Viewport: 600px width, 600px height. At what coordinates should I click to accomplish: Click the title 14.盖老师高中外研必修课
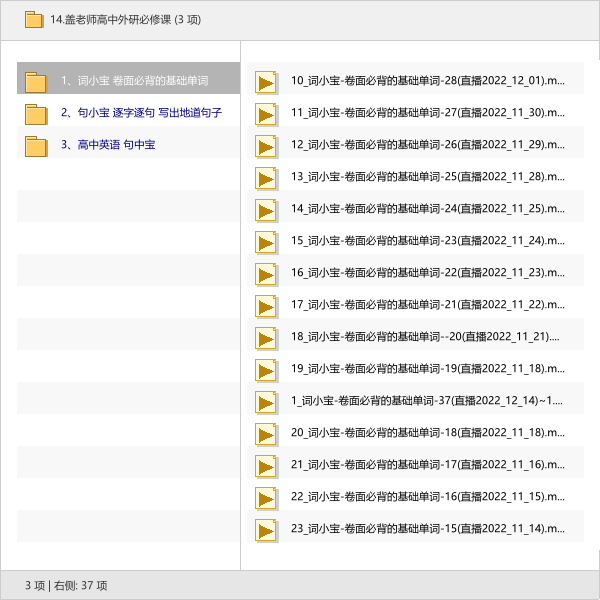pos(125,19)
